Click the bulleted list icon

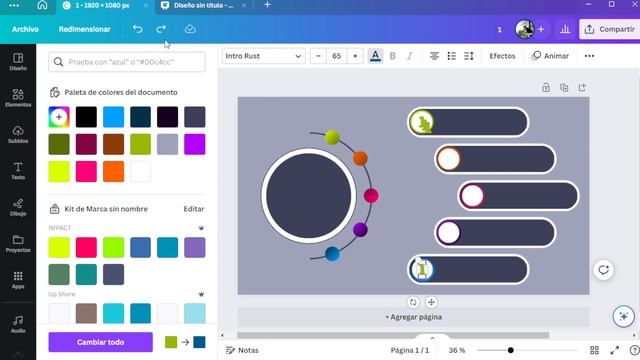pyautogui.click(x=451, y=56)
